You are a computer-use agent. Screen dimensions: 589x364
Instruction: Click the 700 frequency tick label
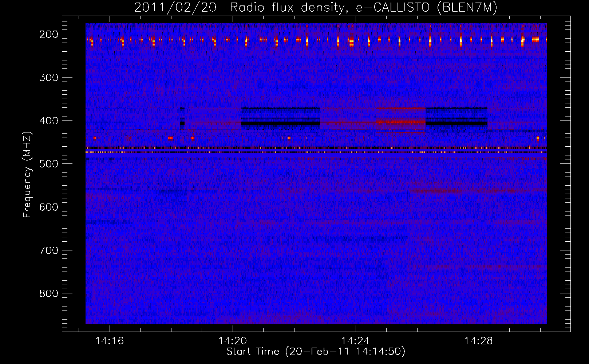[x=49, y=250]
